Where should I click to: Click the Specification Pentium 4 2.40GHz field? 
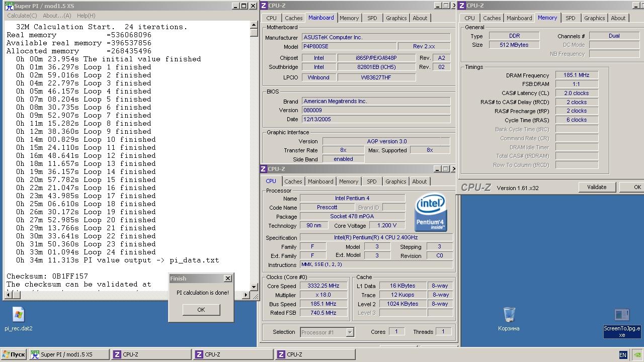[376, 237]
